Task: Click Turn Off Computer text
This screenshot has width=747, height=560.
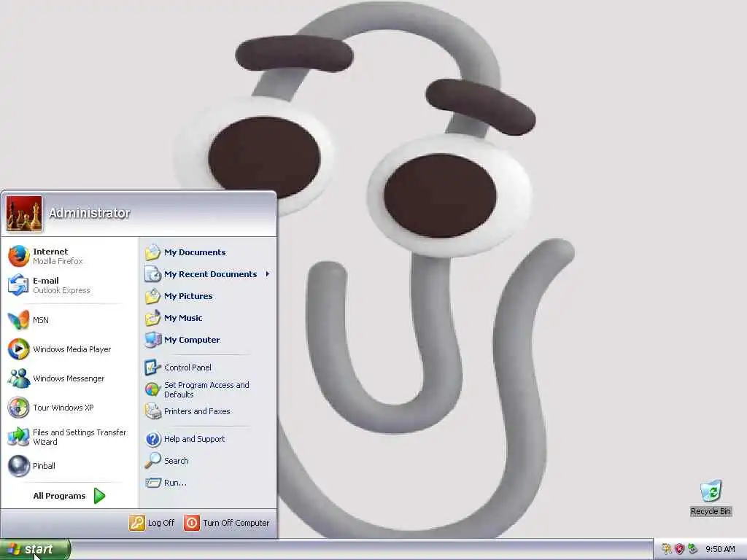Action: tap(236, 523)
